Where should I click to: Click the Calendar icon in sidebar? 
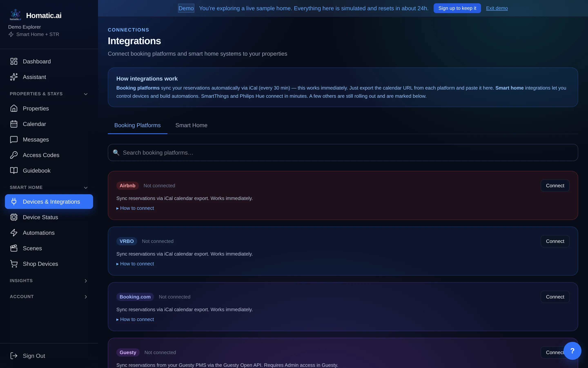click(x=14, y=124)
